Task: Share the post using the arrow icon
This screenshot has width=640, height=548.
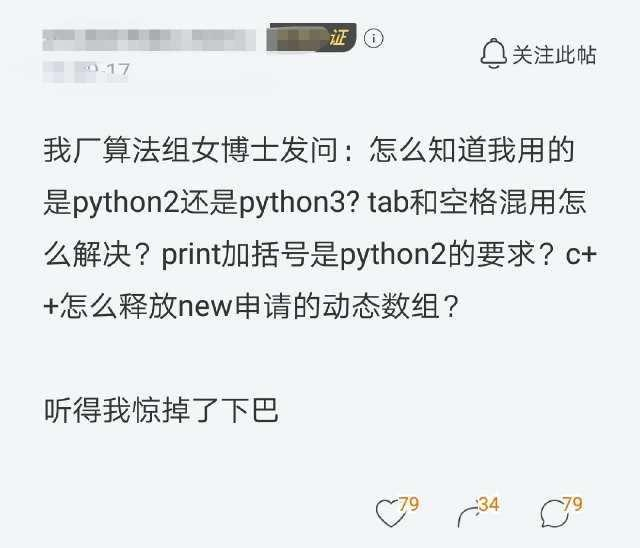Action: [x=468, y=515]
